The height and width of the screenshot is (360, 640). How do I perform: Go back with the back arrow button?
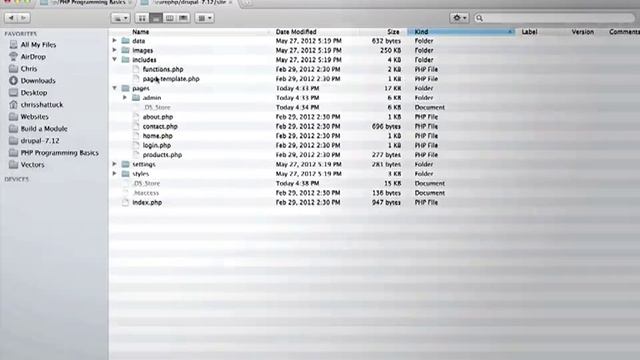coord(11,18)
